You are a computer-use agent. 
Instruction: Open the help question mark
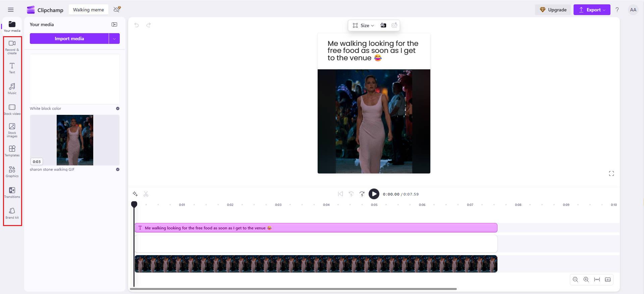click(617, 10)
